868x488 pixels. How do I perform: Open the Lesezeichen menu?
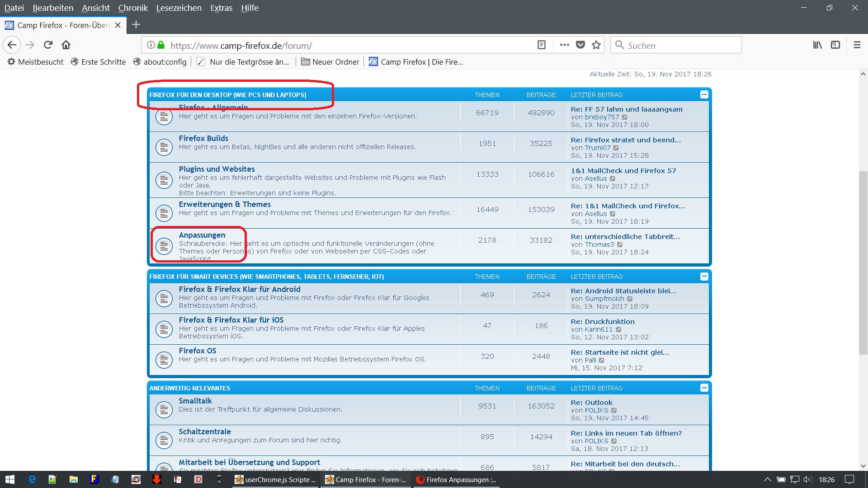[179, 8]
